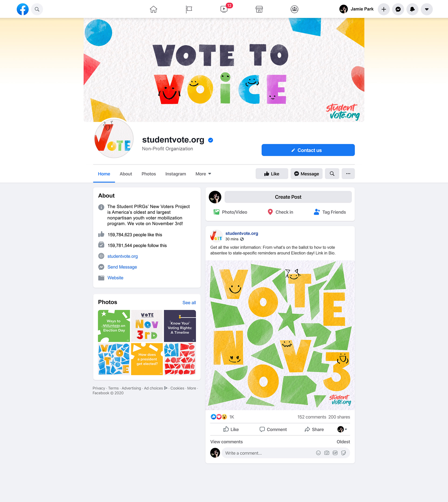Open the Pages flag icon
The height and width of the screenshot is (502, 448).
tap(189, 9)
